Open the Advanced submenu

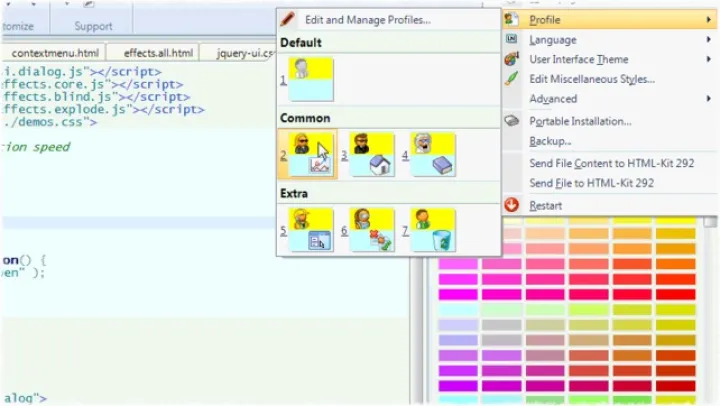tap(609, 99)
